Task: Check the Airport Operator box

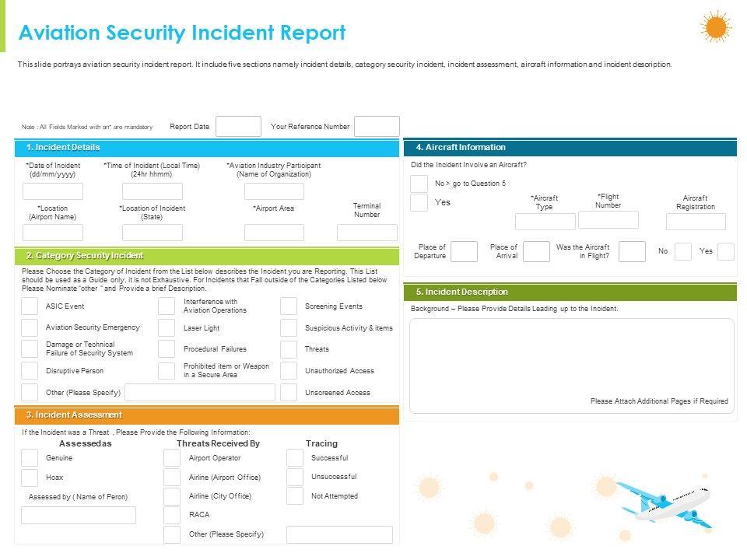Action: click(172, 458)
